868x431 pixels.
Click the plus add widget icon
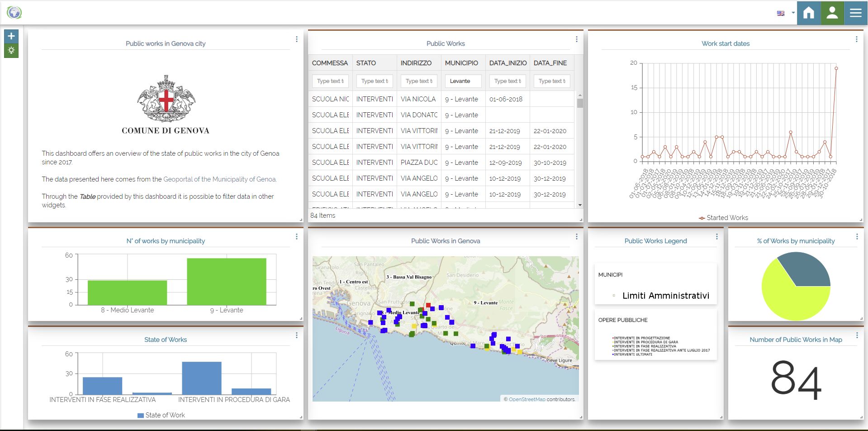11,36
